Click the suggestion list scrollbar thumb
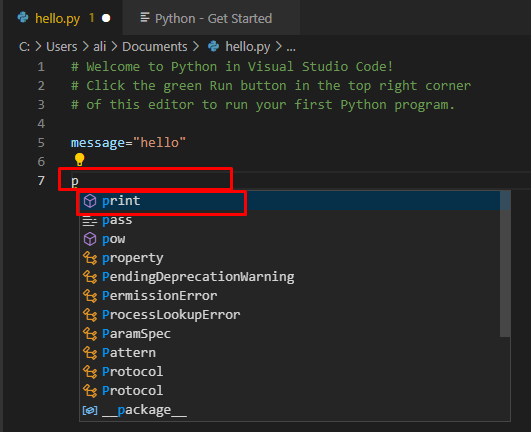531x432 pixels. point(505,264)
